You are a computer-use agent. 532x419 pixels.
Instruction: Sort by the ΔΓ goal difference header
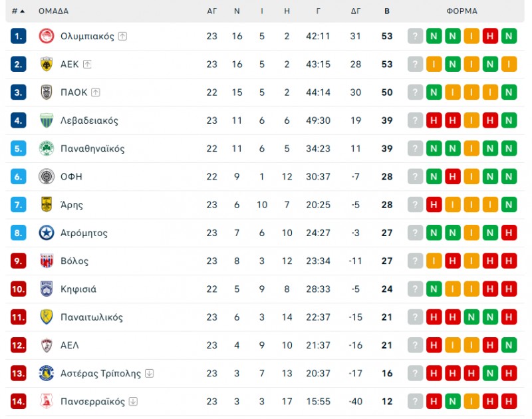[x=356, y=11]
